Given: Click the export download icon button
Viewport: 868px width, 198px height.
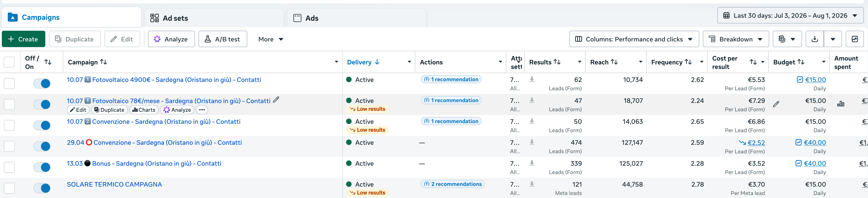Looking at the screenshot, I should coord(814,39).
